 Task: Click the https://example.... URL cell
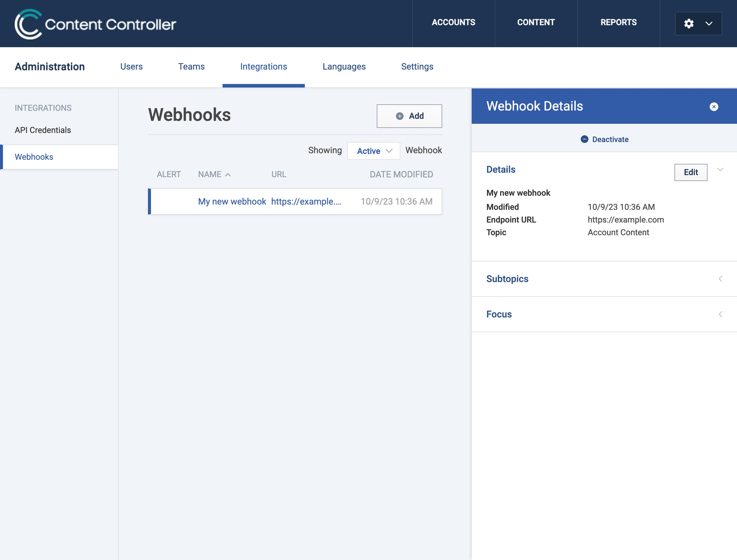[x=306, y=201]
